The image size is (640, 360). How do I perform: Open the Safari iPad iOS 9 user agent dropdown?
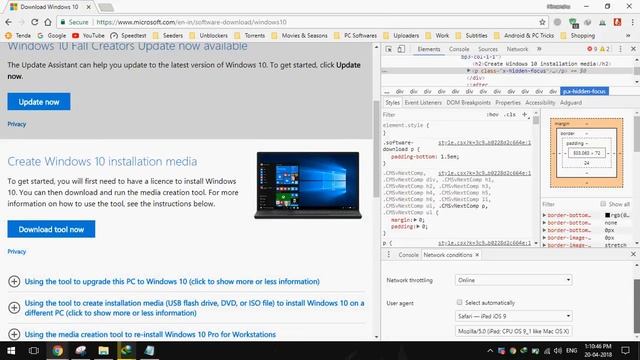click(x=513, y=316)
